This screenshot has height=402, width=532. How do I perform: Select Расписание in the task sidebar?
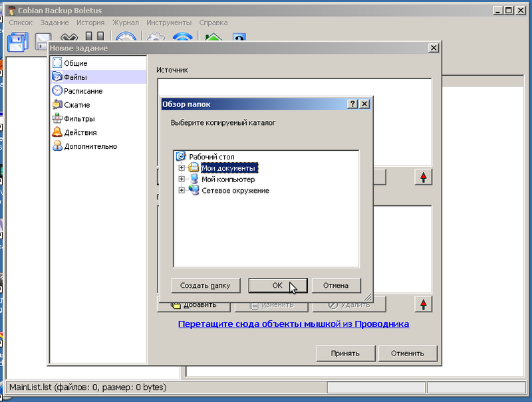click(82, 91)
